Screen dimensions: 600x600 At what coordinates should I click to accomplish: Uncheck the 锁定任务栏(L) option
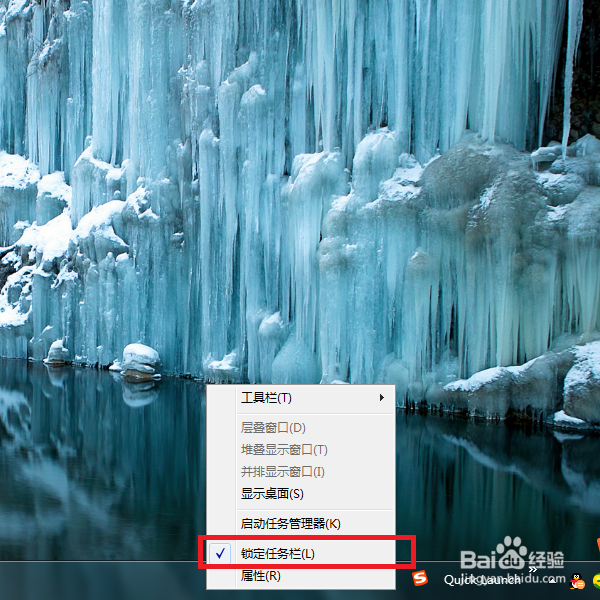click(300, 553)
